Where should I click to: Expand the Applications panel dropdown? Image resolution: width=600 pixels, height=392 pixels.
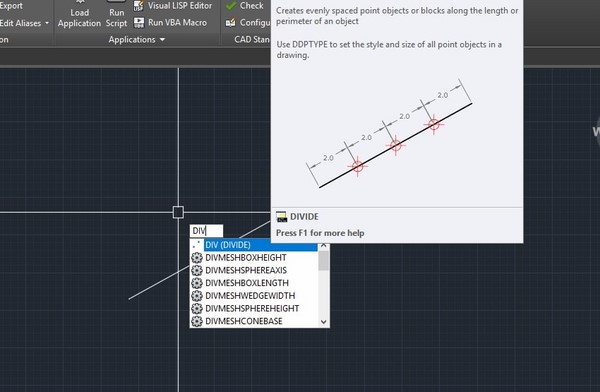[x=162, y=39]
